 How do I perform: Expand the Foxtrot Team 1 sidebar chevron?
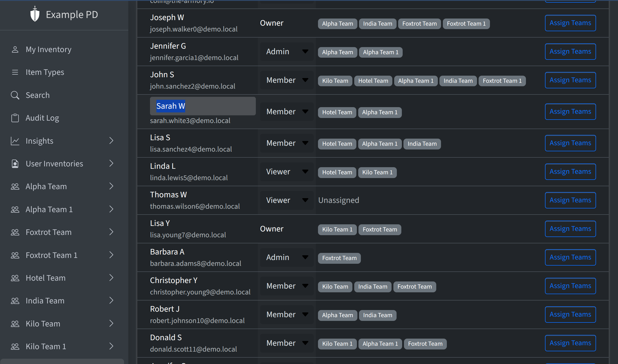tap(111, 255)
